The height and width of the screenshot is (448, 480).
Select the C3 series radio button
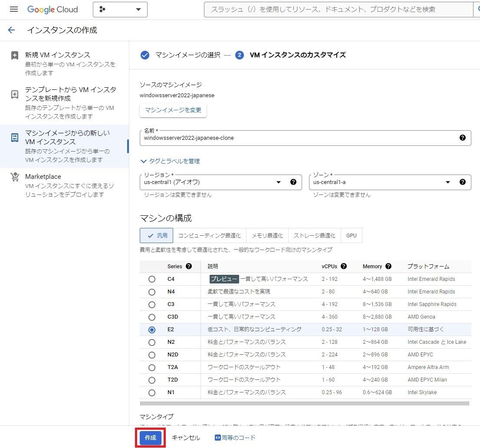[152, 304]
